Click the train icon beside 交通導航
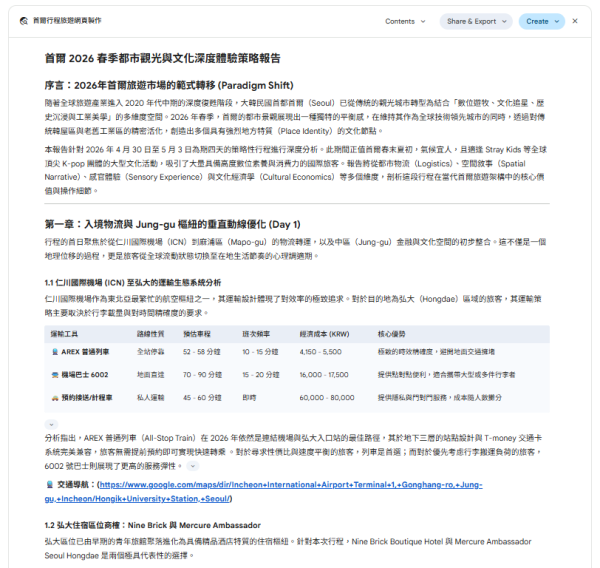Screen dimensions: 600x568 click(x=50, y=485)
